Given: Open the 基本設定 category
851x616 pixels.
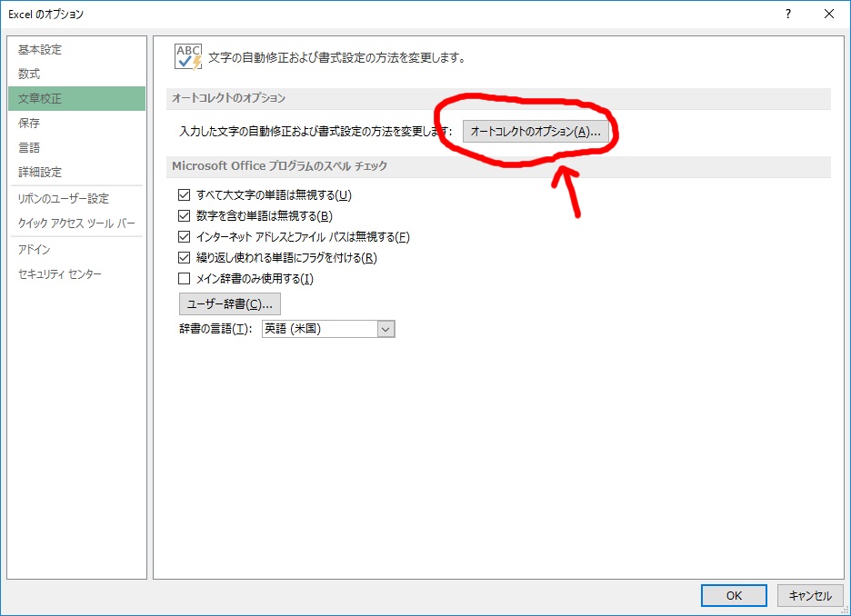Looking at the screenshot, I should click(76, 49).
